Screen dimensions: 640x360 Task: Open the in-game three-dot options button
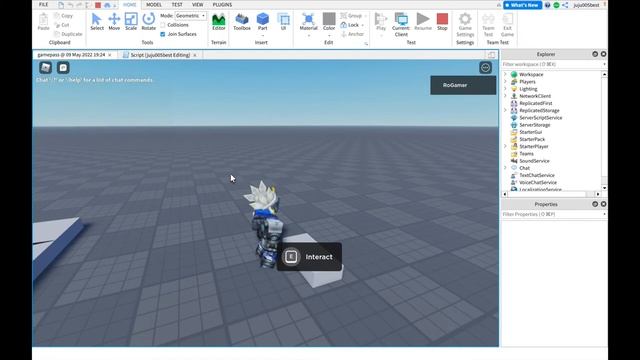pos(485,68)
